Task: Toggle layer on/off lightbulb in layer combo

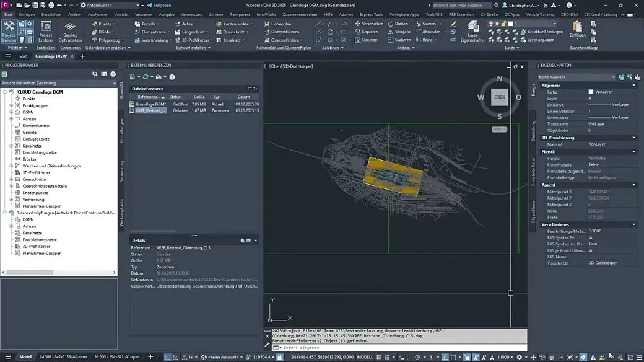Action: point(491,24)
